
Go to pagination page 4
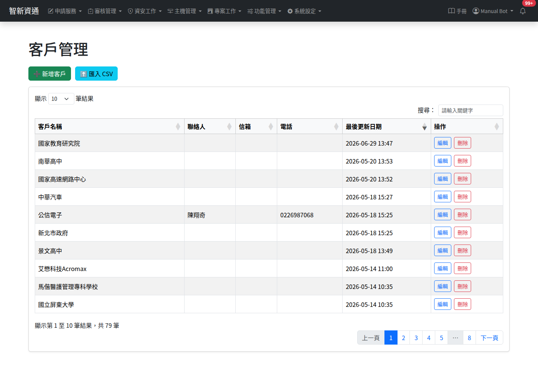coord(429,338)
